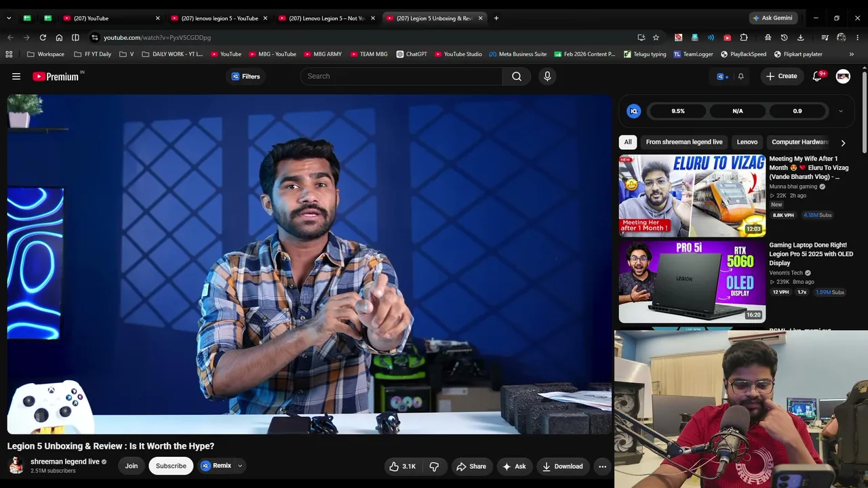Screen dimensions: 868x488
Task: Share the Legion 5 video
Action: point(471,466)
